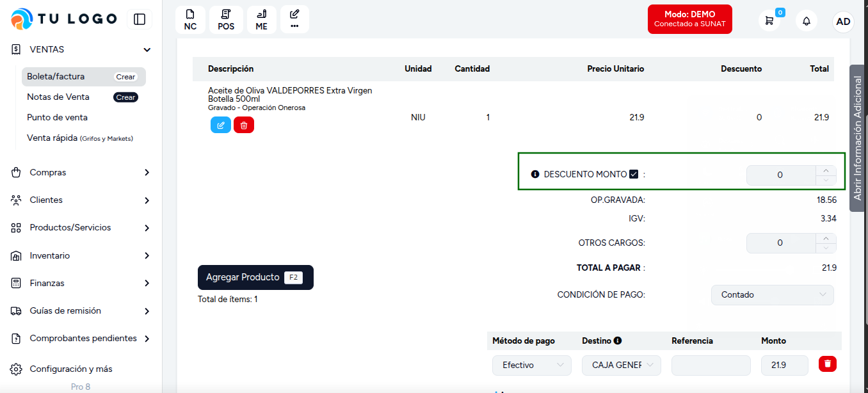Remove the Efectivo payment row
Viewport: 868px width, 393px height.
828,364
